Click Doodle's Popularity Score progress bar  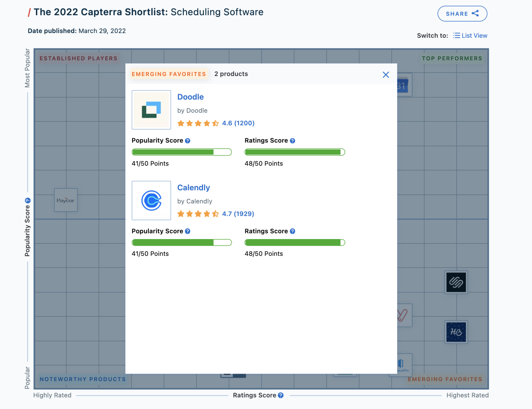(x=182, y=152)
